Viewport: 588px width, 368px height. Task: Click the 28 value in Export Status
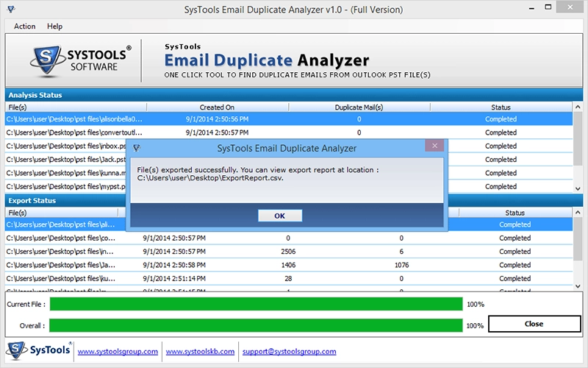point(288,279)
